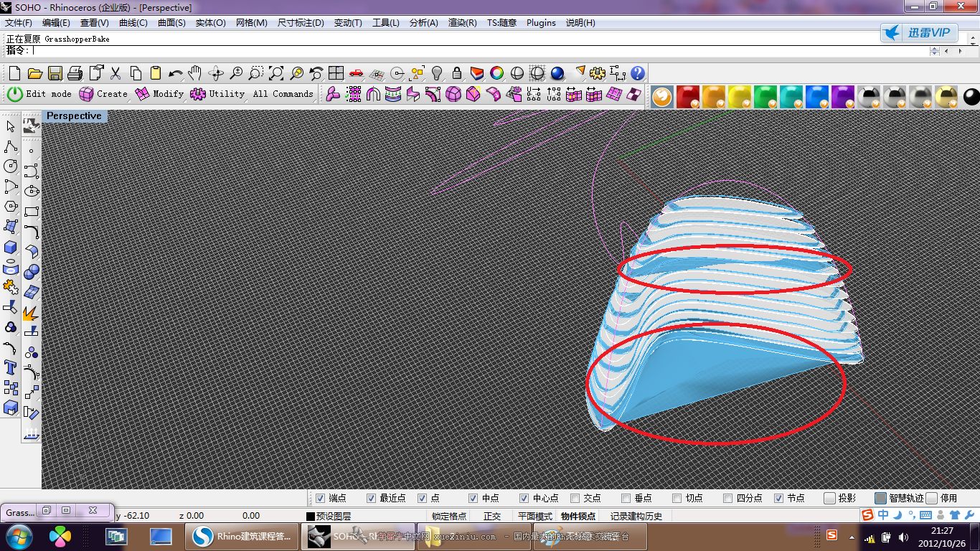This screenshot has height=551, width=980.
Task: Open a file with the folder icon
Action: [x=34, y=73]
